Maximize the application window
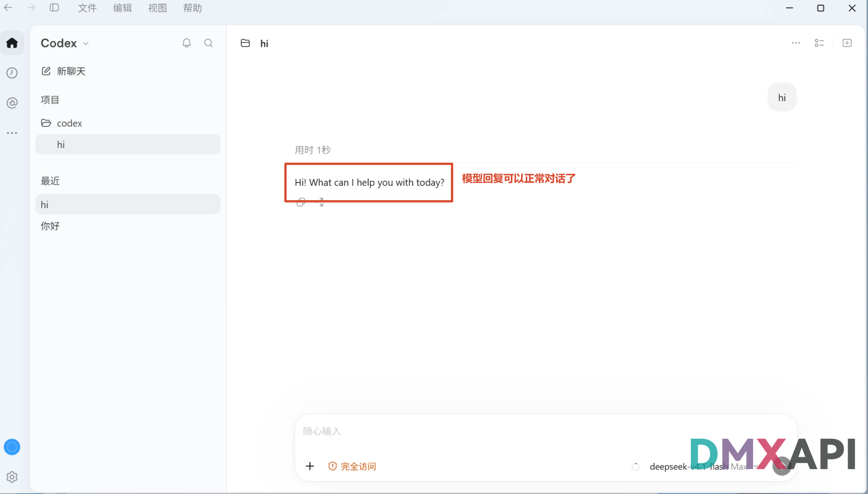 coord(821,8)
